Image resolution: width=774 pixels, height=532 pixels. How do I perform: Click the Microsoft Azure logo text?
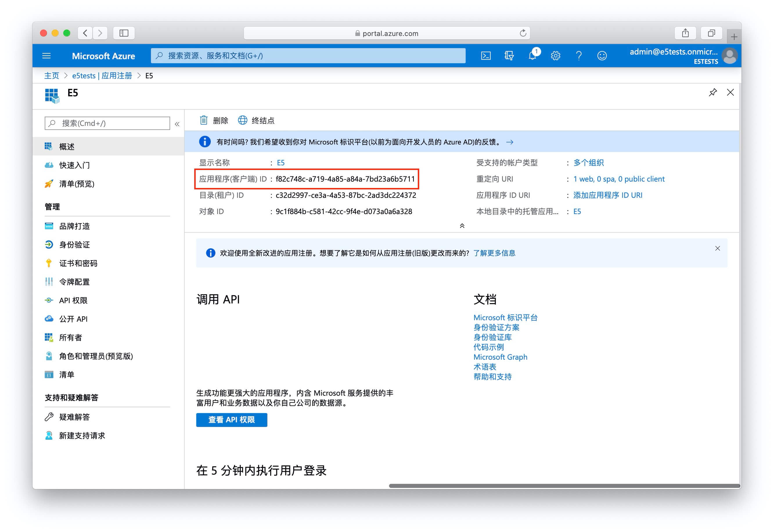click(103, 56)
